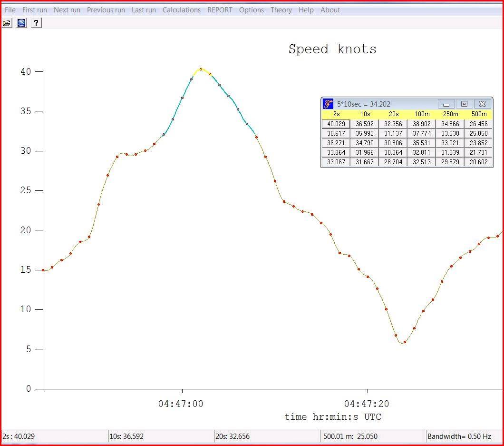Select the top 10s result 36.592

[x=364, y=124]
